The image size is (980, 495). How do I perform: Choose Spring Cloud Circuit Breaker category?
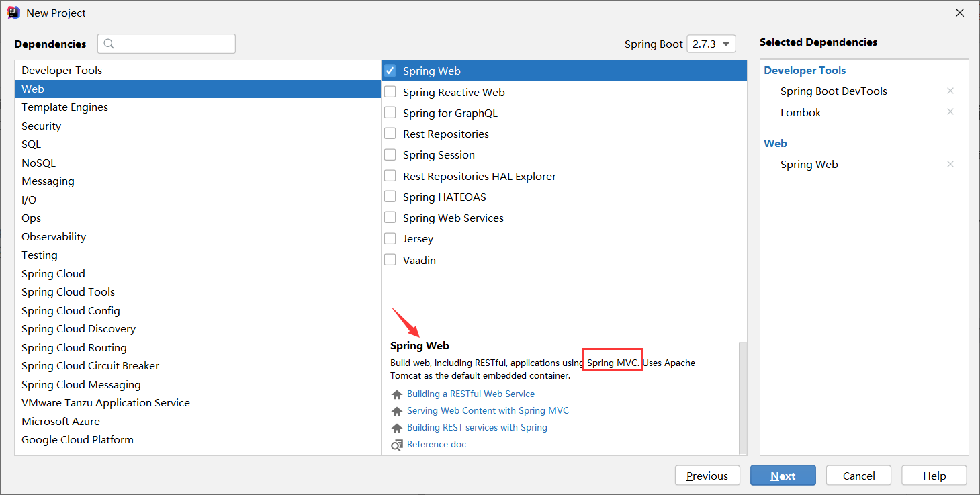pos(197,366)
